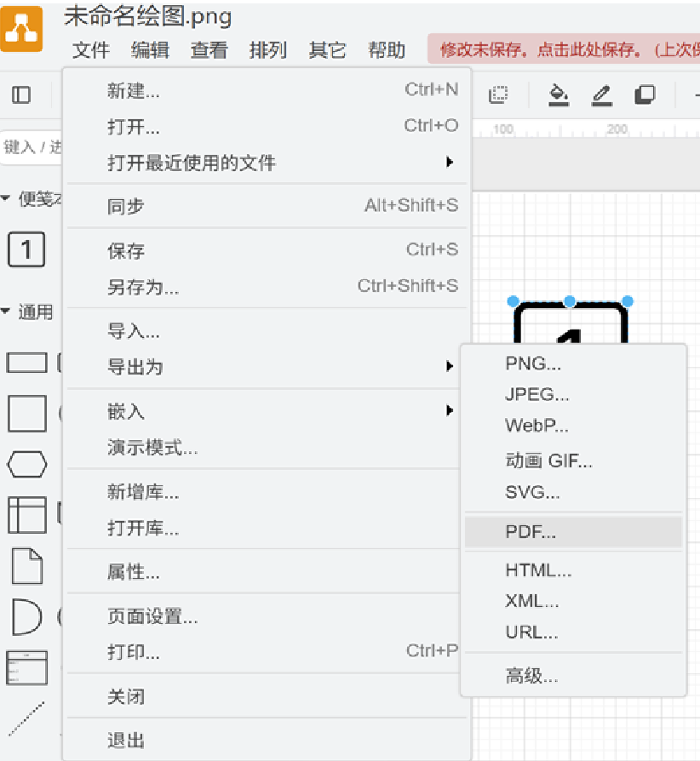Export as JPEG...
This screenshot has width=700, height=761.
(x=573, y=395)
